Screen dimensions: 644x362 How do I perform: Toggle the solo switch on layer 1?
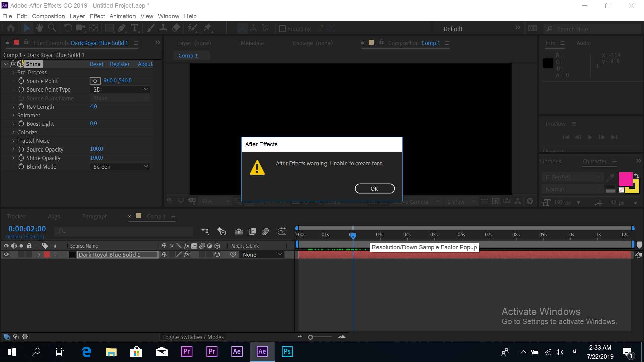[x=21, y=255]
